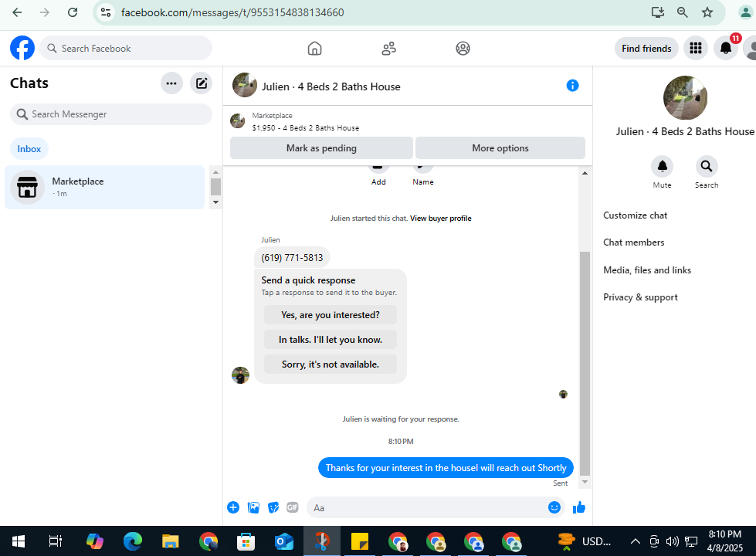Screen dimensions: 756x556
Task: Open File Explorer from taskbar
Action: point(170,541)
